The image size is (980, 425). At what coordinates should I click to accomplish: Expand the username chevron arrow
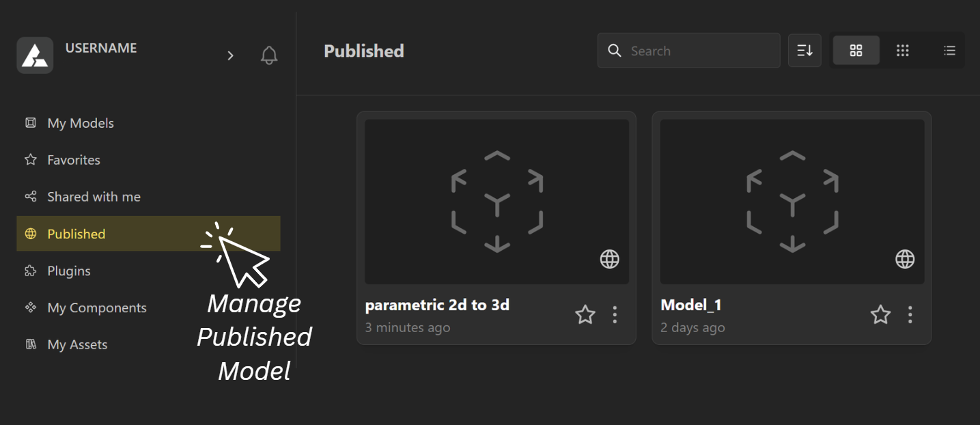coord(230,55)
